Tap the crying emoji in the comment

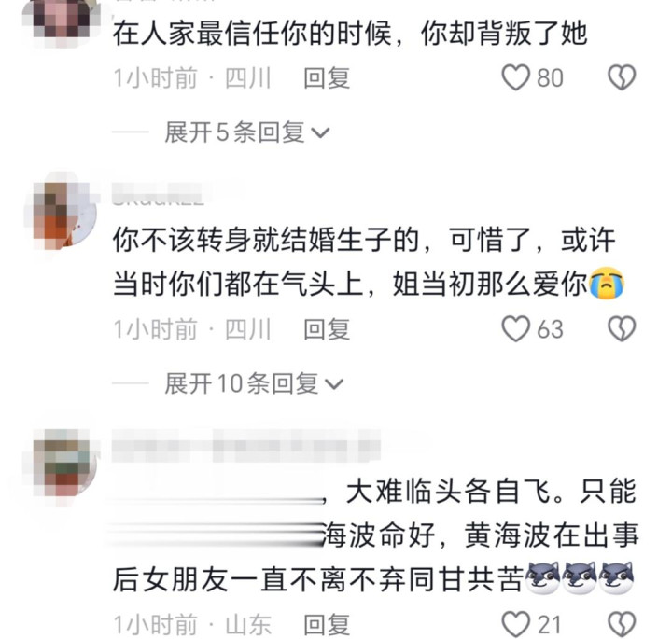pyautogui.click(x=607, y=283)
